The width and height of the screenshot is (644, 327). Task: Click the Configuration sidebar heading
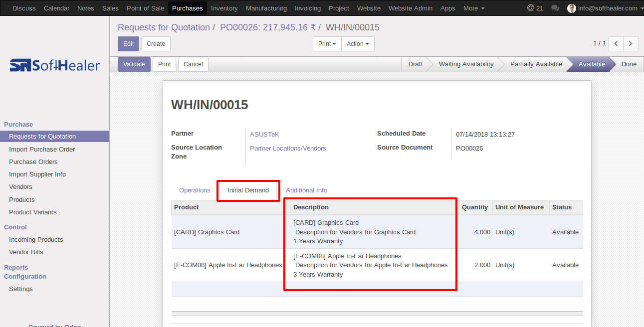point(25,277)
